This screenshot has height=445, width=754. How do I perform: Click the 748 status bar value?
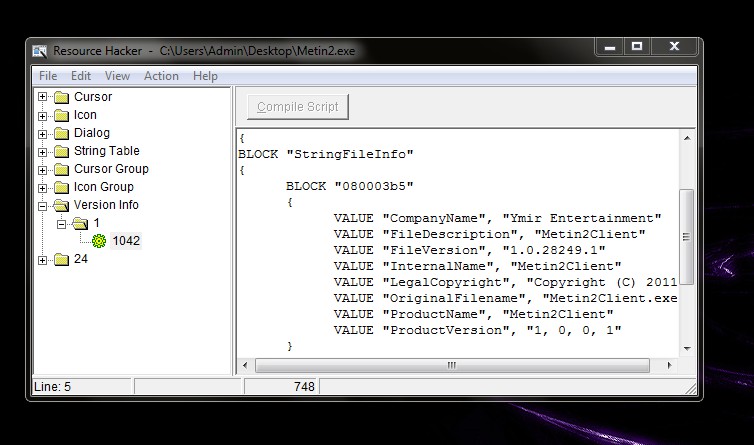coord(304,386)
